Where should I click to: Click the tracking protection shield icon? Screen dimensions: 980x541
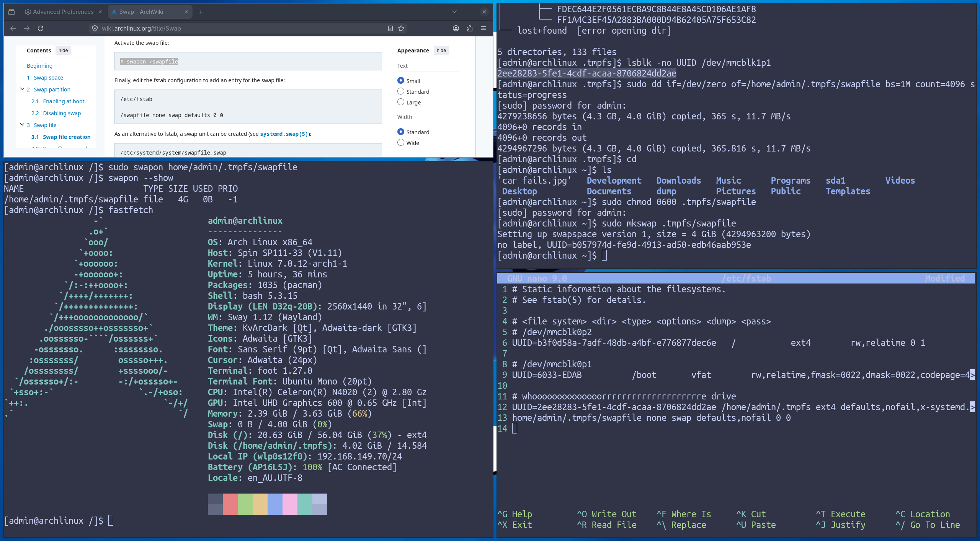(x=95, y=28)
